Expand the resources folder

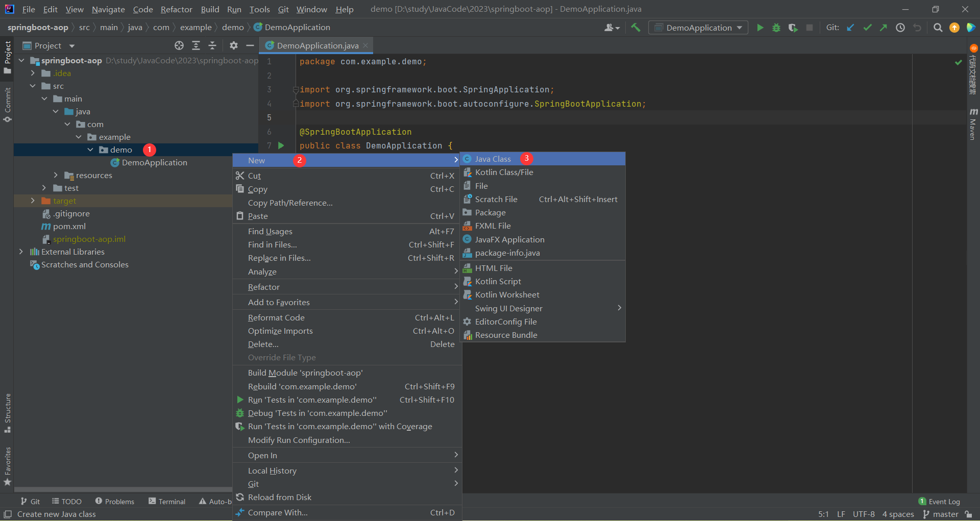tap(56, 175)
